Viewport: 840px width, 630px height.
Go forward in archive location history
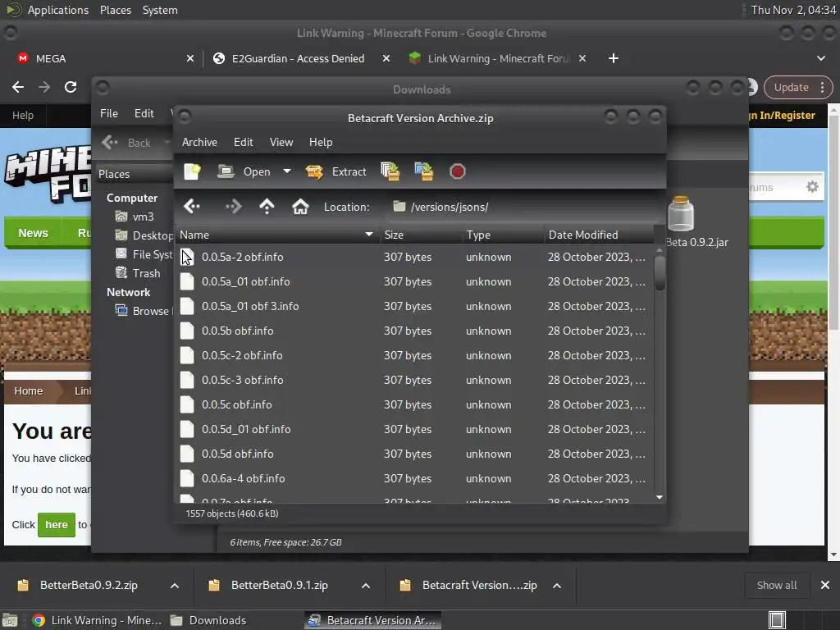point(233,206)
